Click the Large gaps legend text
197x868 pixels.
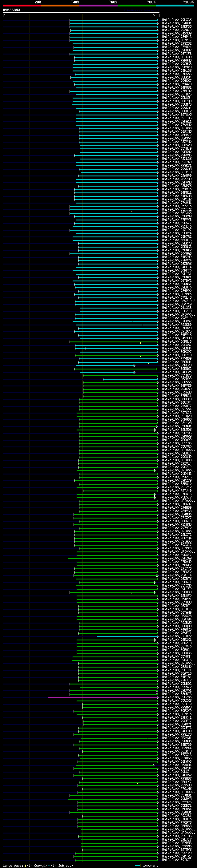[x=38, y=865]
